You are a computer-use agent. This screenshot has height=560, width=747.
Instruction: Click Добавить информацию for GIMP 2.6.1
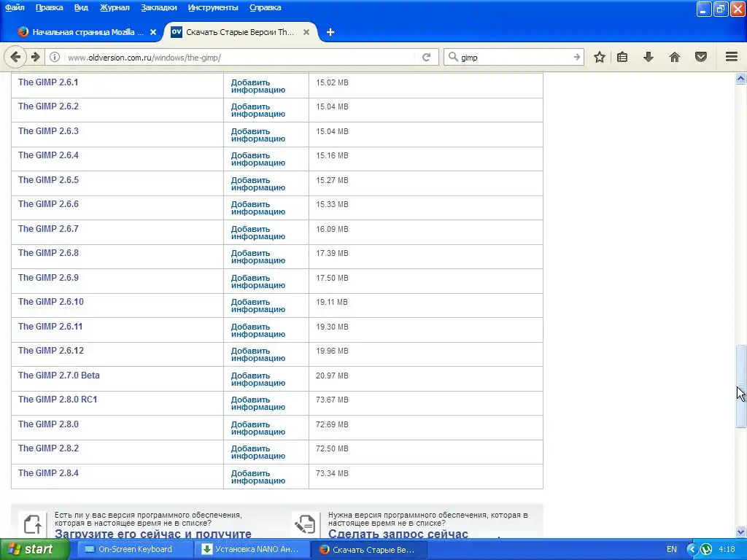click(x=258, y=86)
